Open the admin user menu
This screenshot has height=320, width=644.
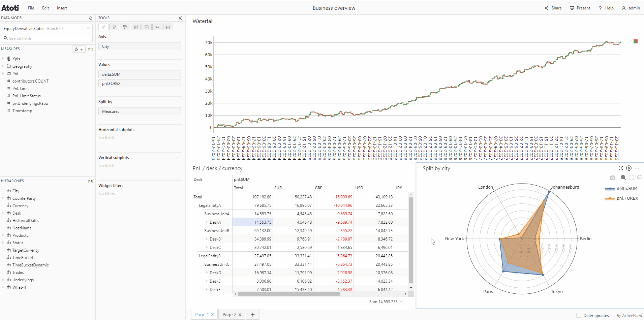631,8
